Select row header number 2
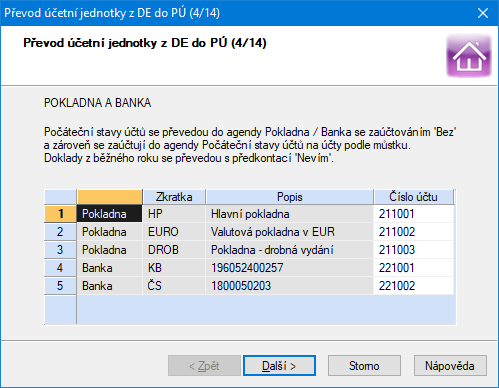499x388 pixels. (60, 232)
